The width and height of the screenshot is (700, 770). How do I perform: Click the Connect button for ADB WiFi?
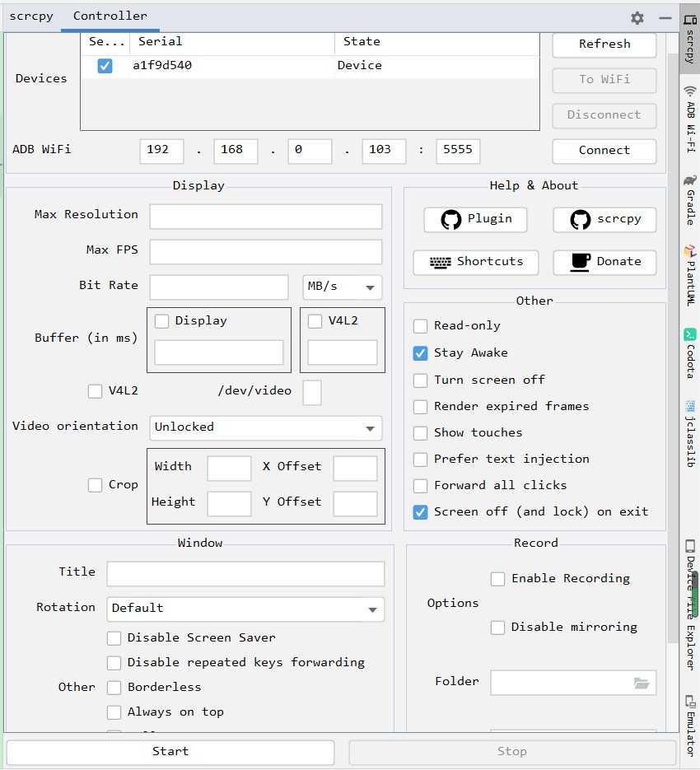[604, 151]
